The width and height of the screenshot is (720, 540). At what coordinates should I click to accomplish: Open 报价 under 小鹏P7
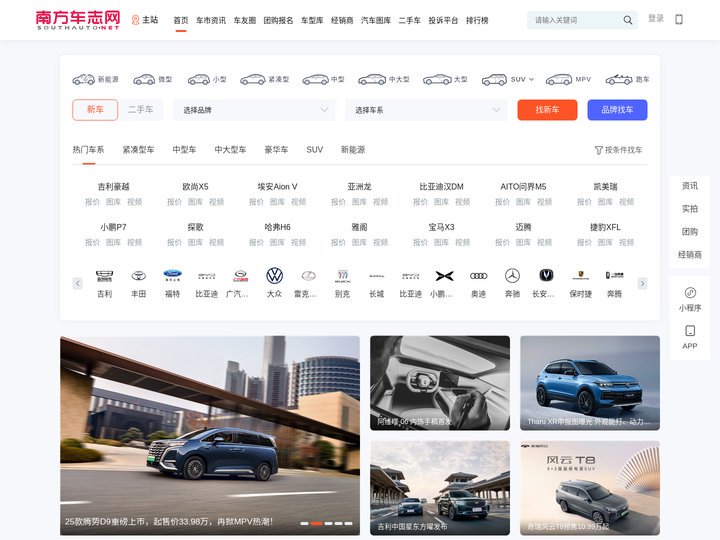(x=92, y=242)
